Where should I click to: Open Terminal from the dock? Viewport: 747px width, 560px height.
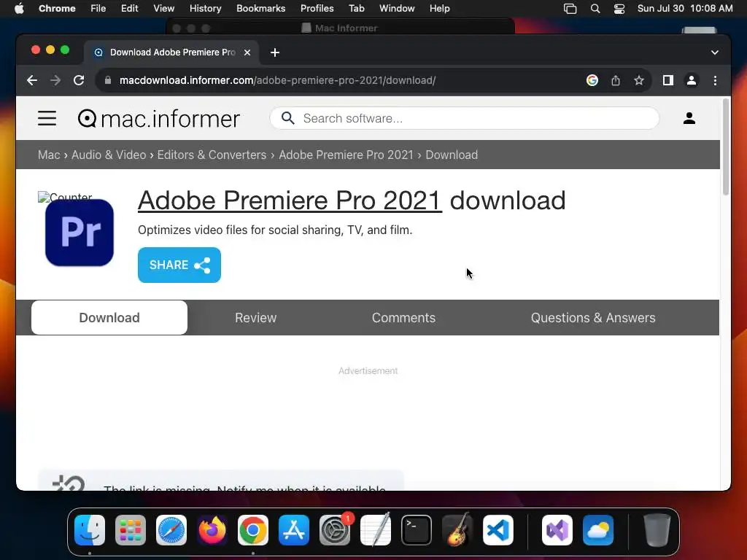[x=417, y=530]
